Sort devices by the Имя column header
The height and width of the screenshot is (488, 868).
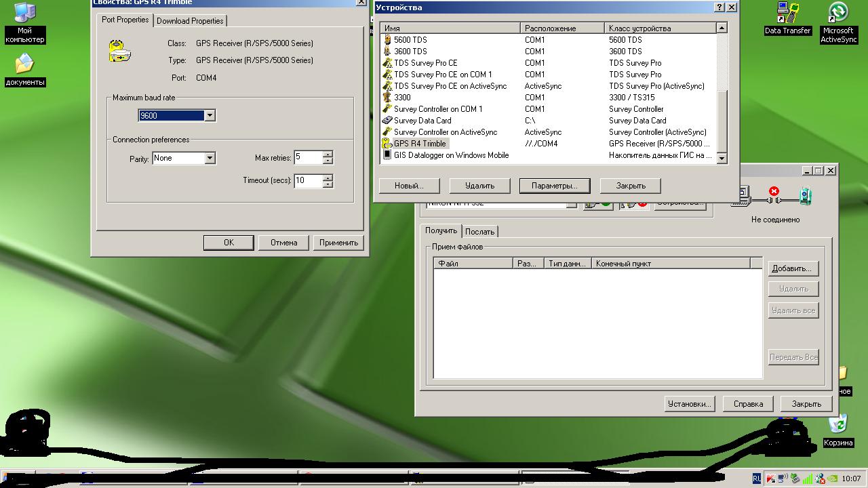click(x=450, y=28)
